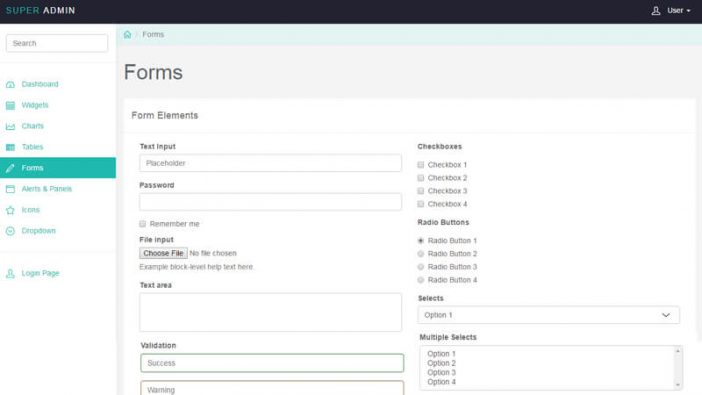Check Checkbox 1
The width and height of the screenshot is (702, 395).
420,165
